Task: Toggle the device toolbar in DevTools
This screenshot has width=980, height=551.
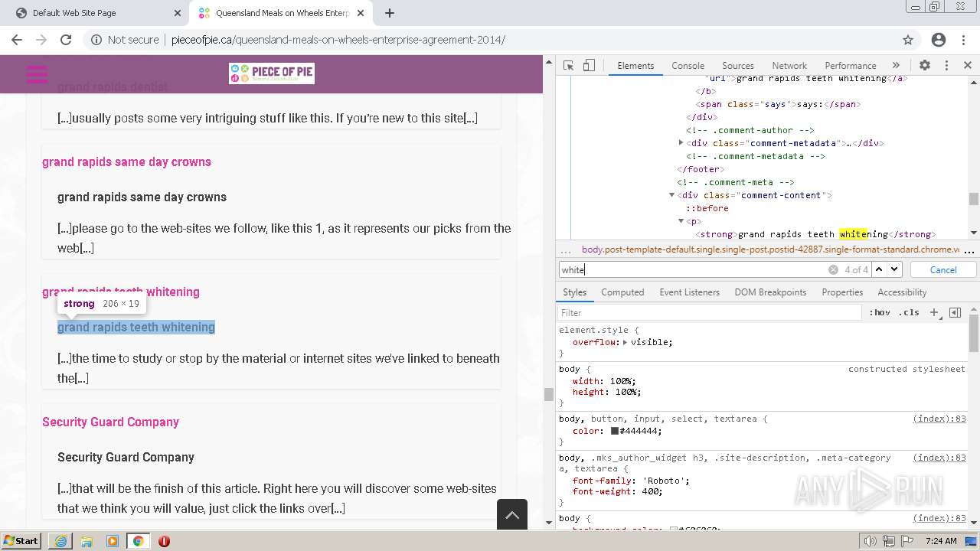Action: point(589,66)
